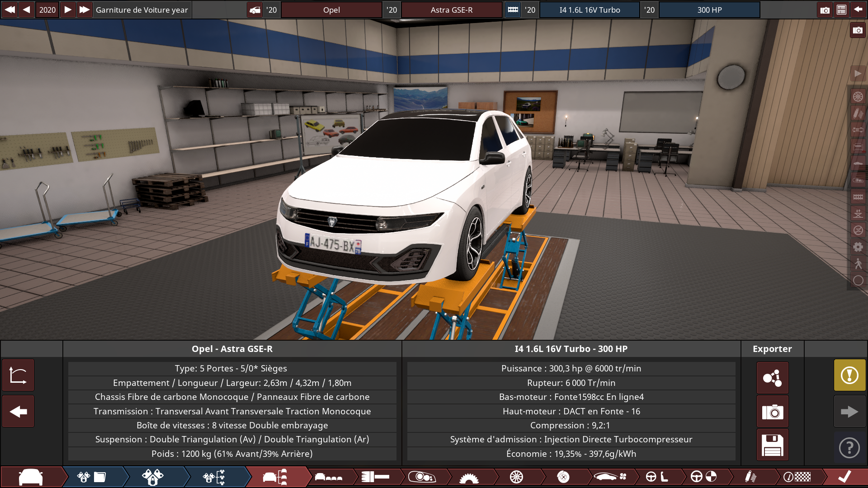This screenshot has width=868, height=488.
Task: Click the Puissance : 300,3 hp row
Action: [571, 368]
